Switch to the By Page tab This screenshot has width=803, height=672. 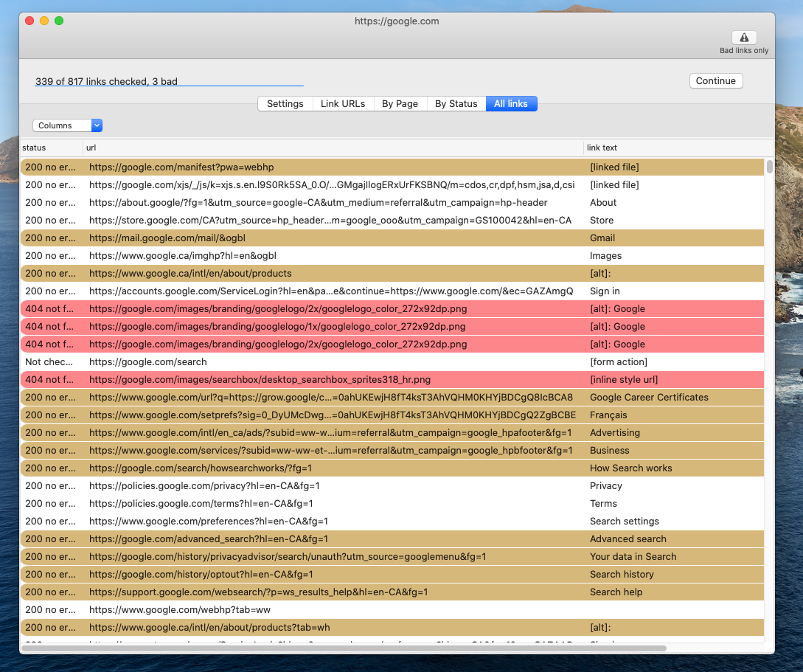(400, 103)
